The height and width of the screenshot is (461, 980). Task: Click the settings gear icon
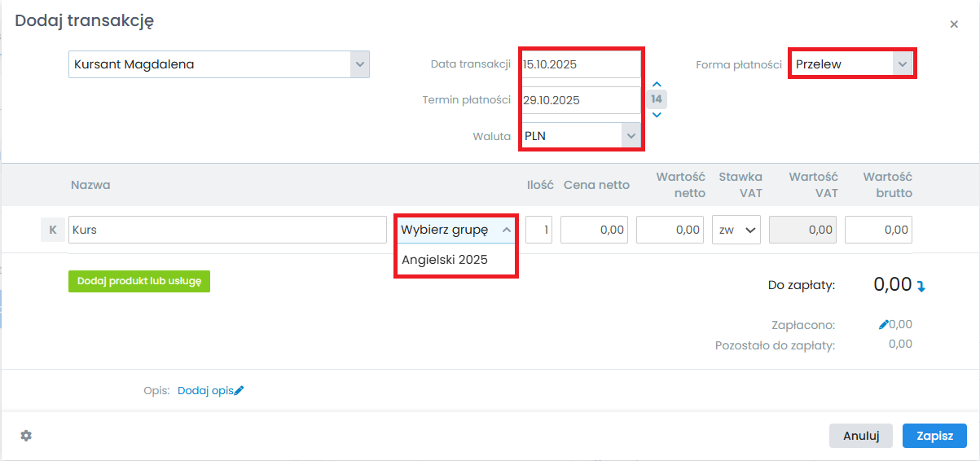pyautogui.click(x=26, y=436)
